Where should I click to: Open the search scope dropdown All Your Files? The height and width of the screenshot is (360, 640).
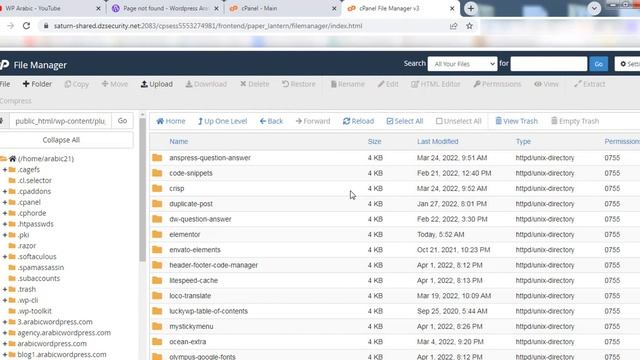tap(462, 64)
